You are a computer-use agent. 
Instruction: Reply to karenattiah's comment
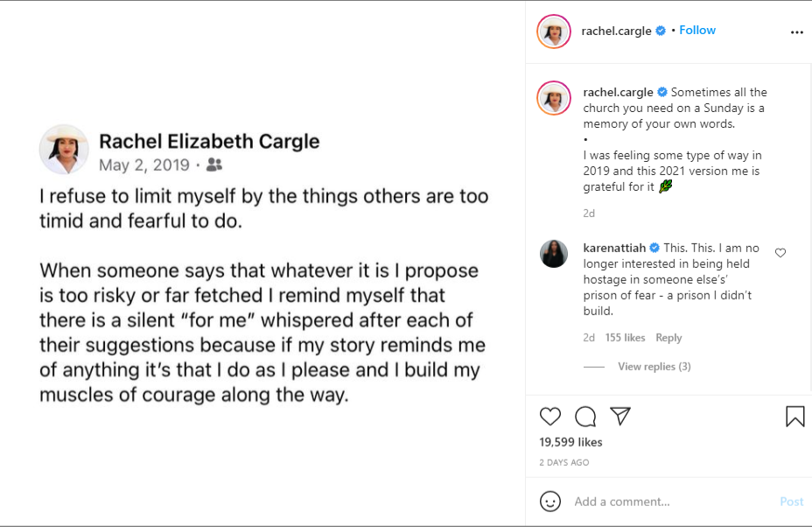668,337
